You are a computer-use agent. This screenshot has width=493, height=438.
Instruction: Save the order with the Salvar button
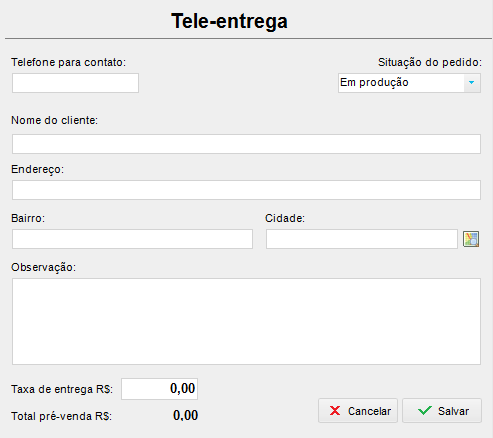442,411
